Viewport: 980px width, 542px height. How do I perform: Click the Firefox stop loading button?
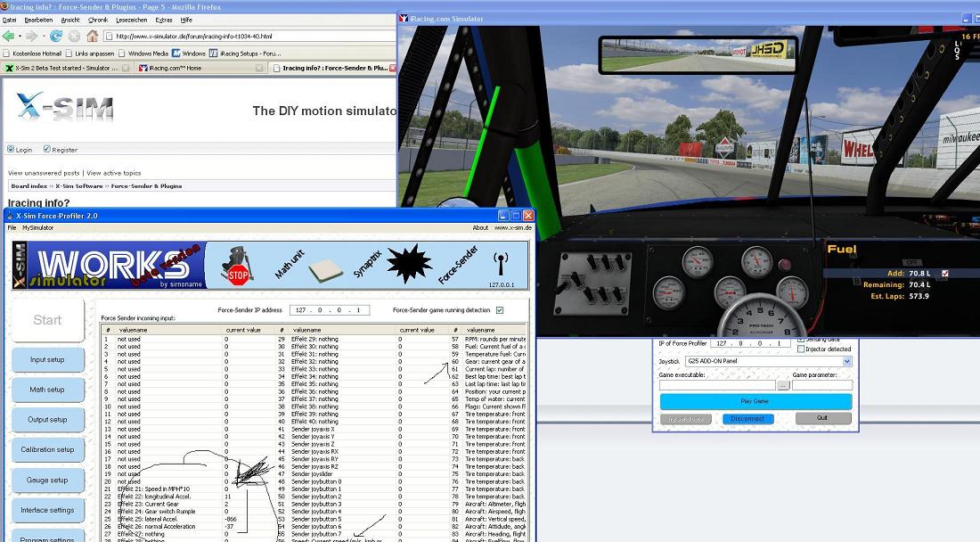(x=74, y=37)
